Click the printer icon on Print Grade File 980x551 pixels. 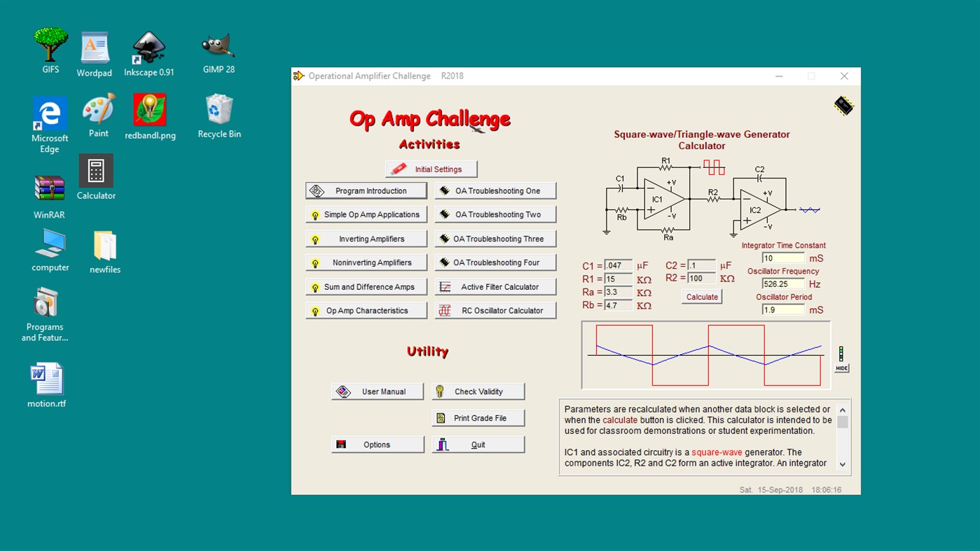coord(439,417)
